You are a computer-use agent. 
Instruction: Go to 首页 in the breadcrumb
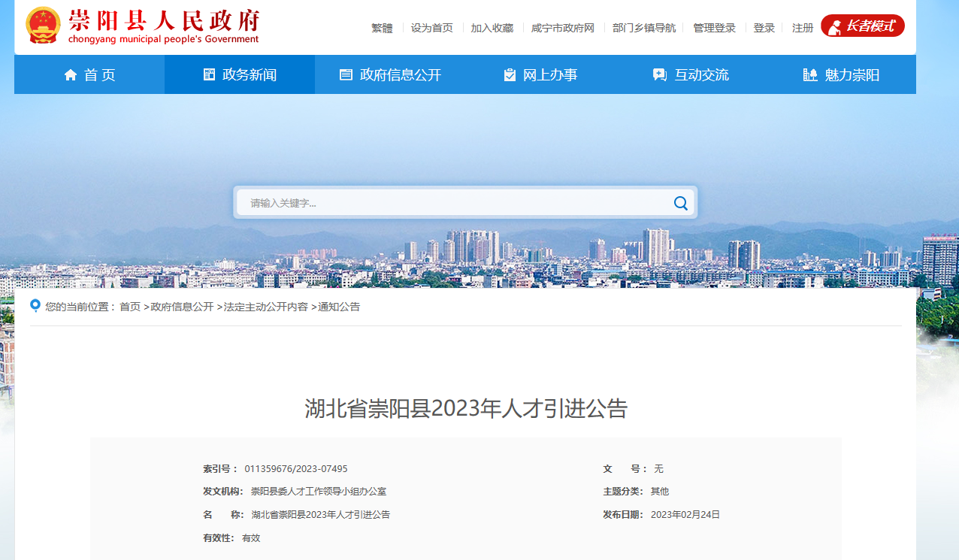(130, 307)
